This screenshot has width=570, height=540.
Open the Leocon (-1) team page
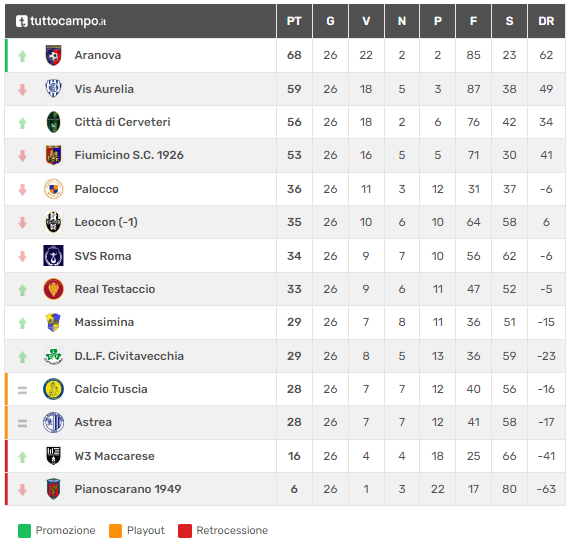(106, 222)
